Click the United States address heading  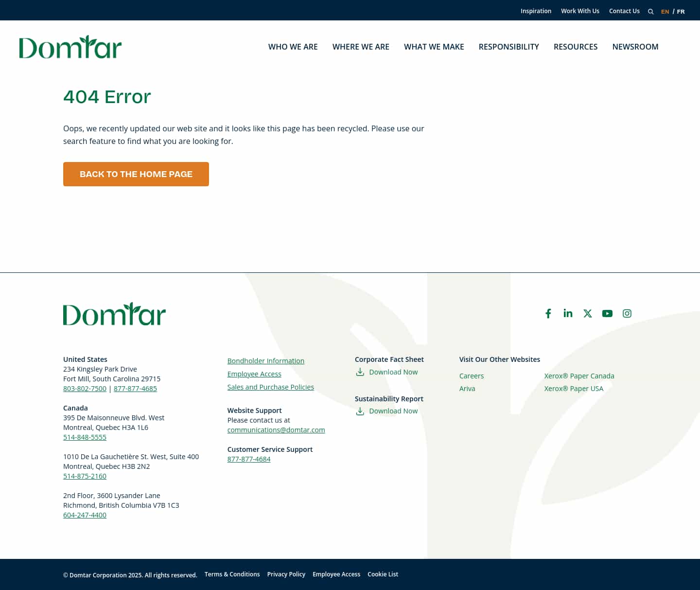pyautogui.click(x=85, y=359)
